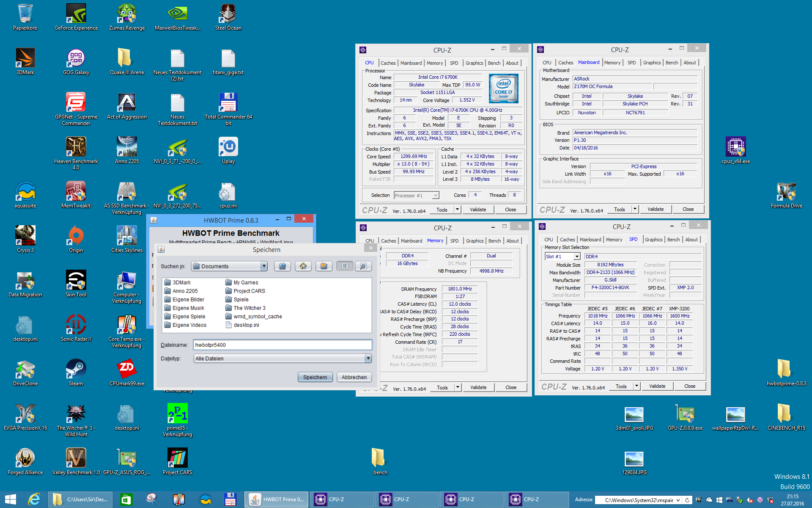
Task: Click Validate in SPD CPU-Z window
Action: pos(657,386)
